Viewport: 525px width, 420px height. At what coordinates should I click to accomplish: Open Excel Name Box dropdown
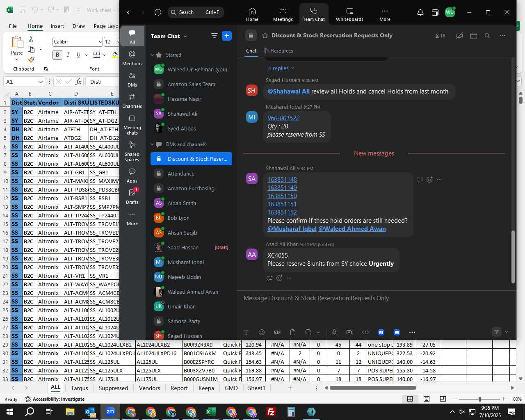coord(40,82)
